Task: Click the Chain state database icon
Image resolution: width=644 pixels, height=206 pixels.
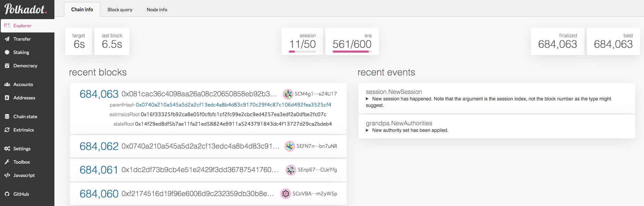Action: click(x=7, y=116)
